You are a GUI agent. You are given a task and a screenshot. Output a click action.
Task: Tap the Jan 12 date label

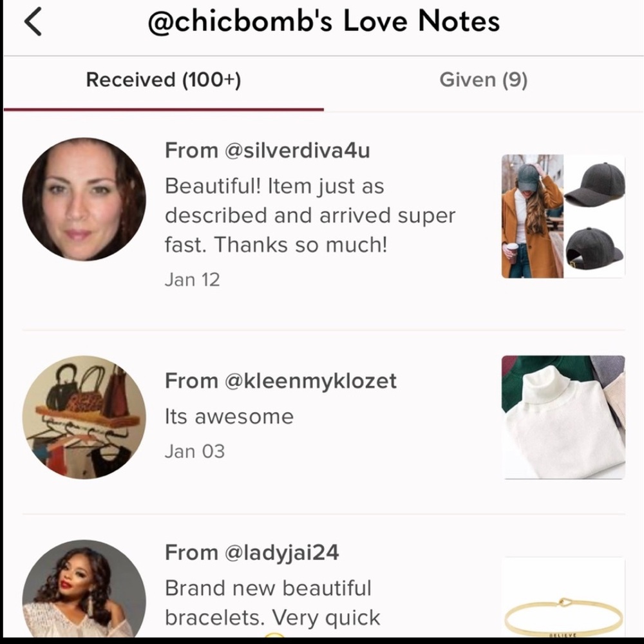tap(192, 279)
